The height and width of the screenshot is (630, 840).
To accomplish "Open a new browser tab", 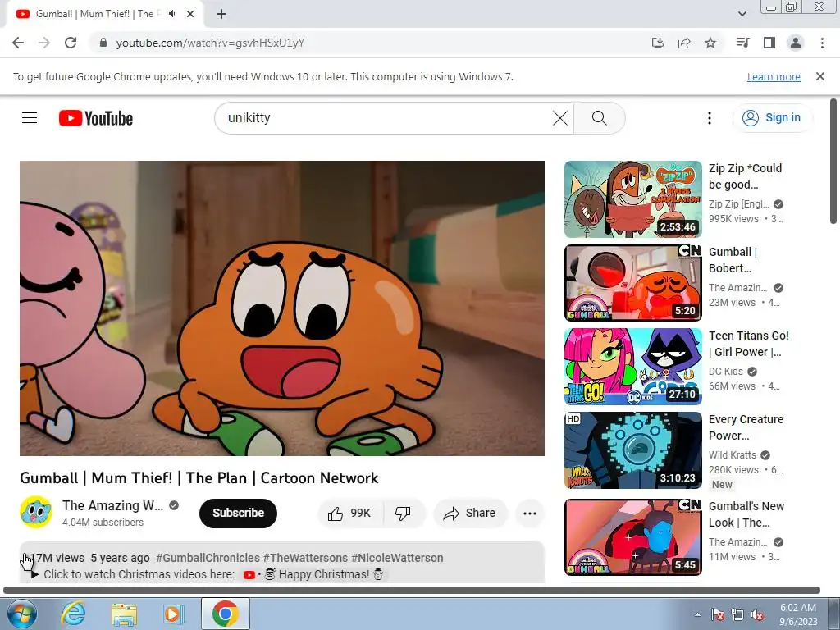I will [221, 14].
